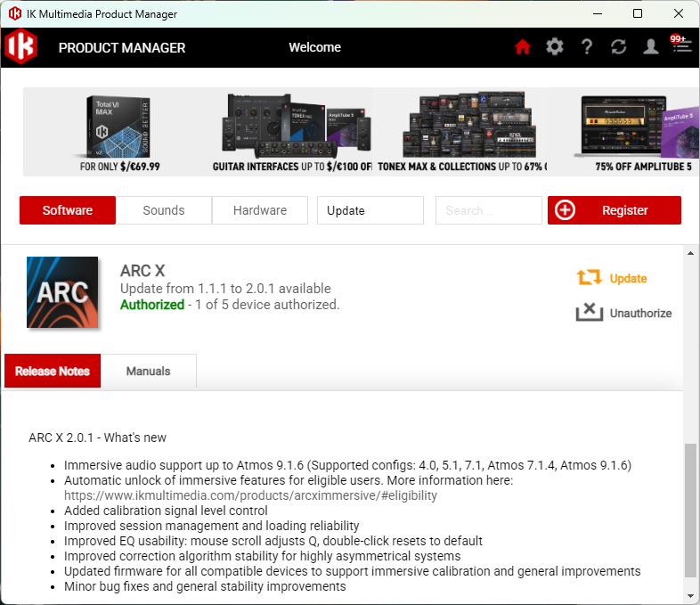
Task: Click in the Search field
Action: pos(488,210)
